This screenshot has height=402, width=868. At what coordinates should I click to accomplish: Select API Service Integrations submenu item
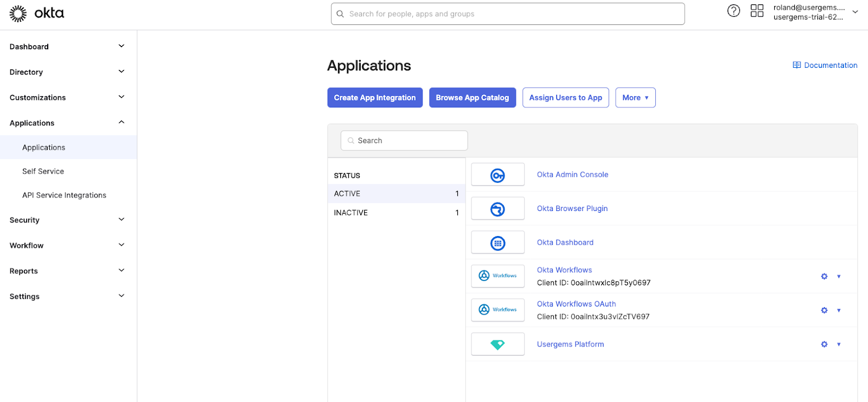(x=68, y=195)
